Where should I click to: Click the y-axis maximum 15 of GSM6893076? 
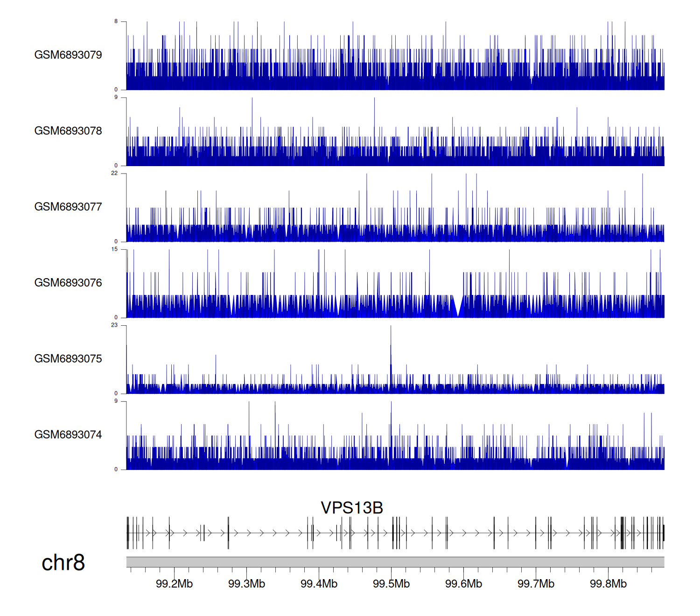114,249
